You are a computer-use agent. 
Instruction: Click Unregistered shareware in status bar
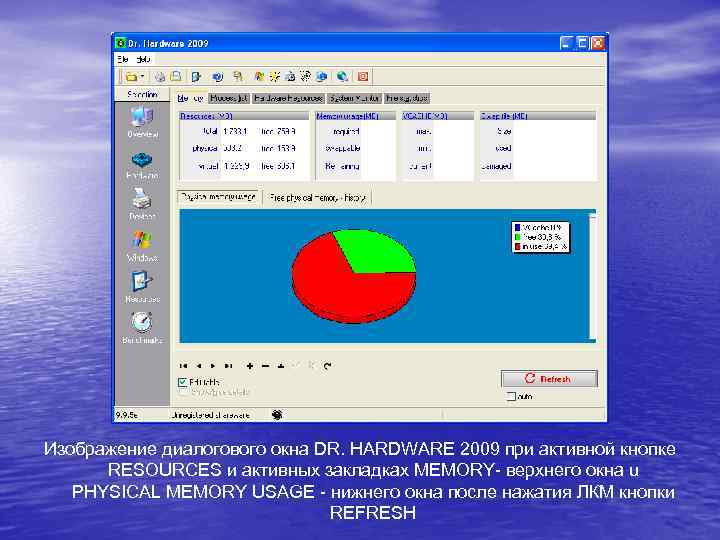pos(211,415)
